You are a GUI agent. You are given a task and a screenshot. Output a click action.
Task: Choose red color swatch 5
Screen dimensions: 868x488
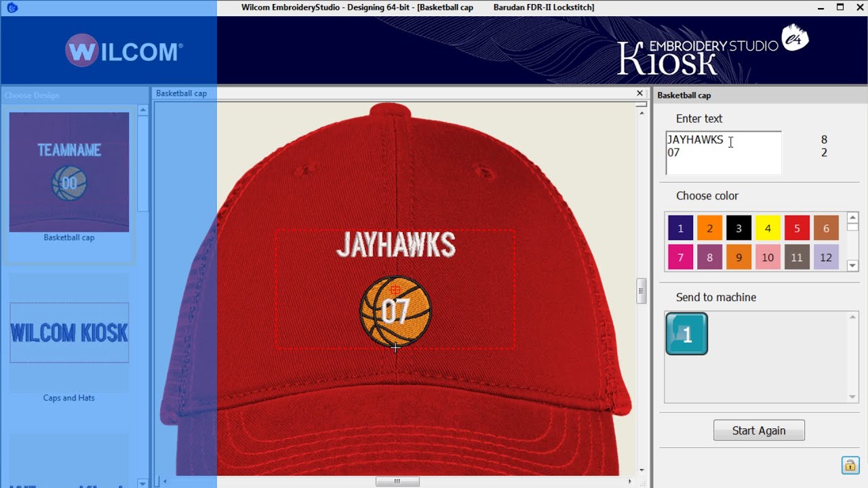(x=797, y=228)
